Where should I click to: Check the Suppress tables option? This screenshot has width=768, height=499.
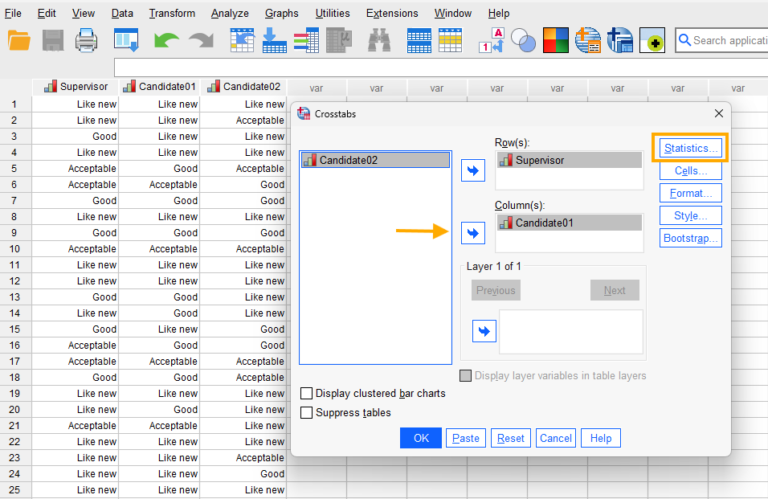[306, 412]
